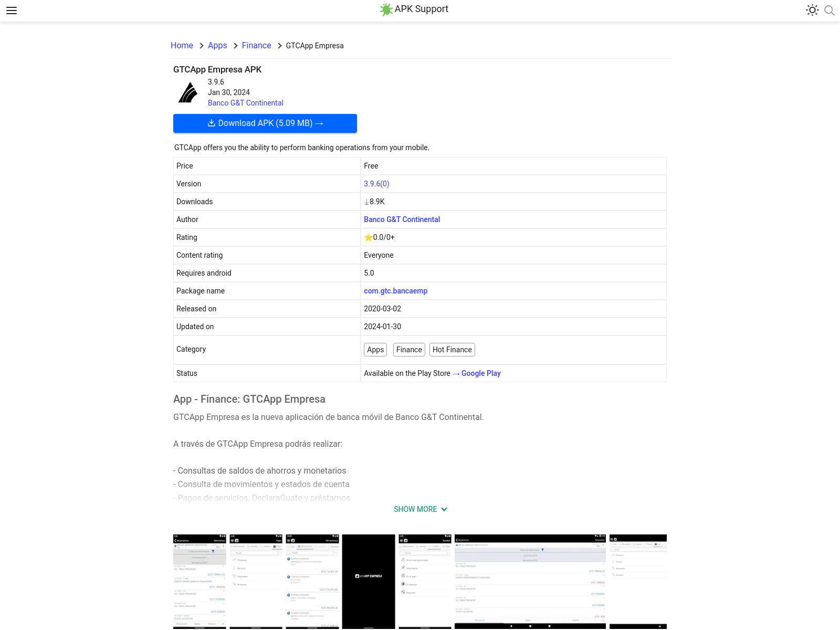Viewport: 840px width, 630px height.
Task: Open the wide landscape screenshot thumbnail
Action: [530, 581]
